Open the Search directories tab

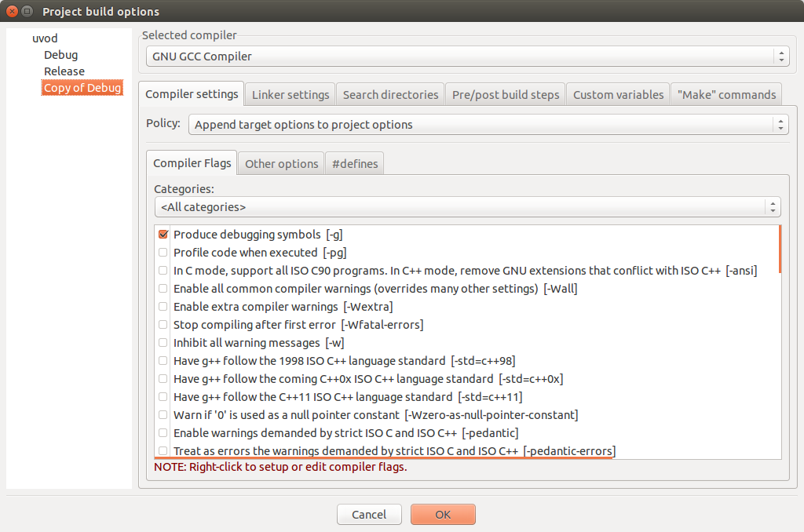[x=390, y=93]
